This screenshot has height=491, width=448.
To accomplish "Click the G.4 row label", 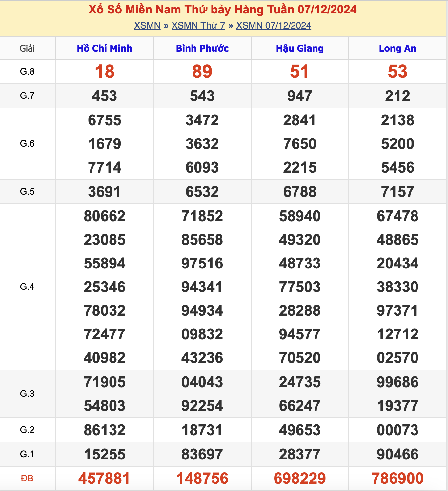I will pyautogui.click(x=27, y=287).
